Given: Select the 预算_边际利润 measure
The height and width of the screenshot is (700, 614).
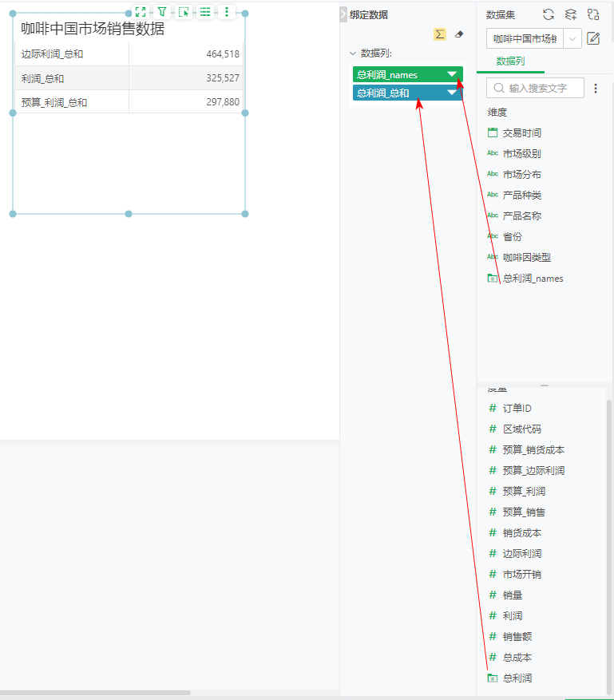Looking at the screenshot, I should point(533,471).
